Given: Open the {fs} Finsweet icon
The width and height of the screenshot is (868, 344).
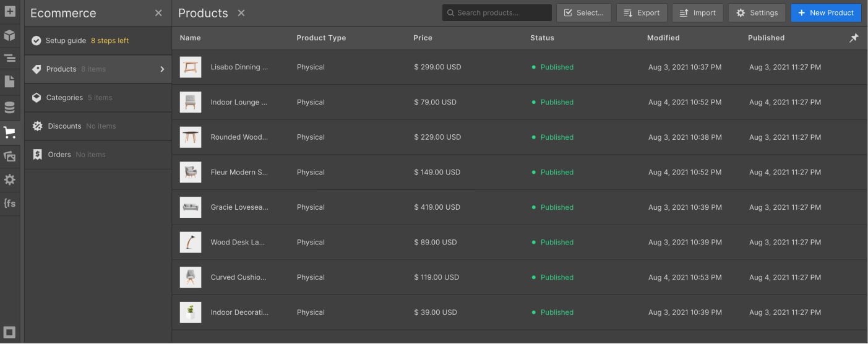Looking at the screenshot, I should click(x=9, y=203).
